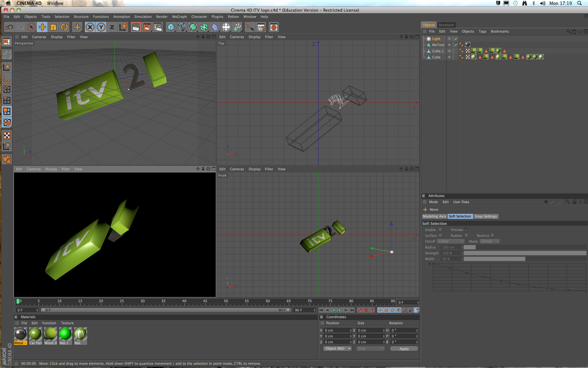Viewport: 588px width, 368px height.
Task: Adjust the Radius slider bar
Action: pyautogui.click(x=525, y=247)
